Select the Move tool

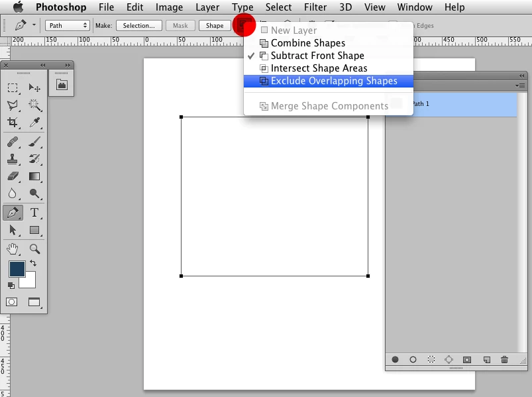[34, 88]
